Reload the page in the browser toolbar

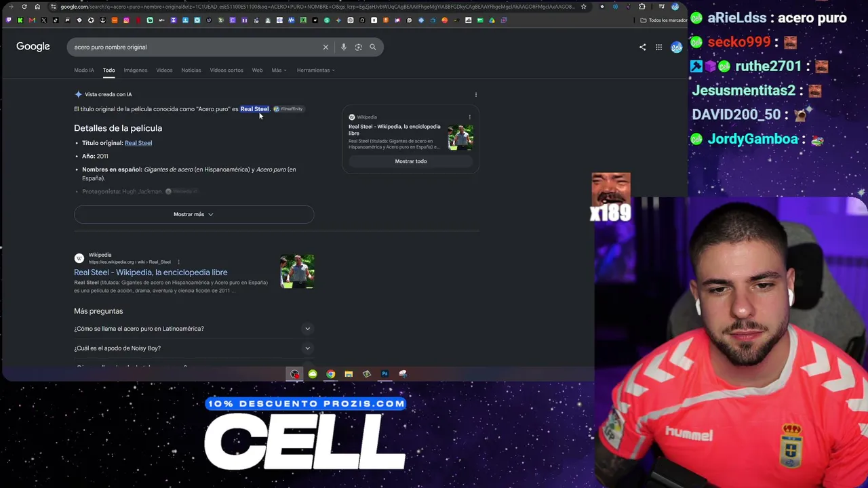(24, 7)
